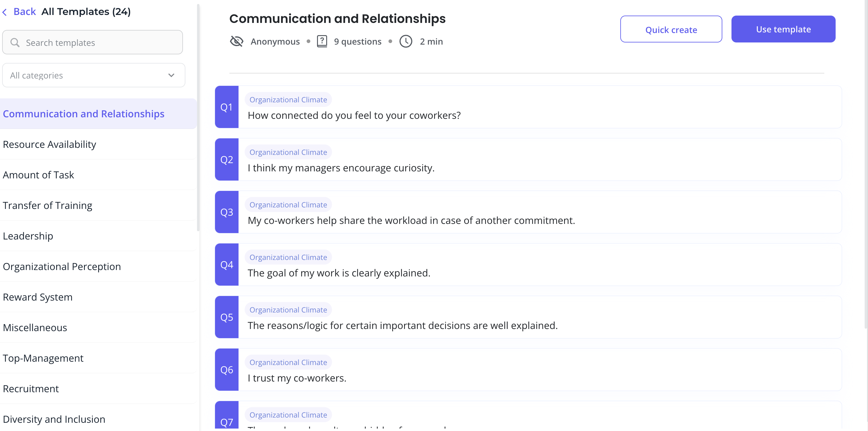Click the Anonymous label
Screen dimensions: 868x431
[275, 42]
